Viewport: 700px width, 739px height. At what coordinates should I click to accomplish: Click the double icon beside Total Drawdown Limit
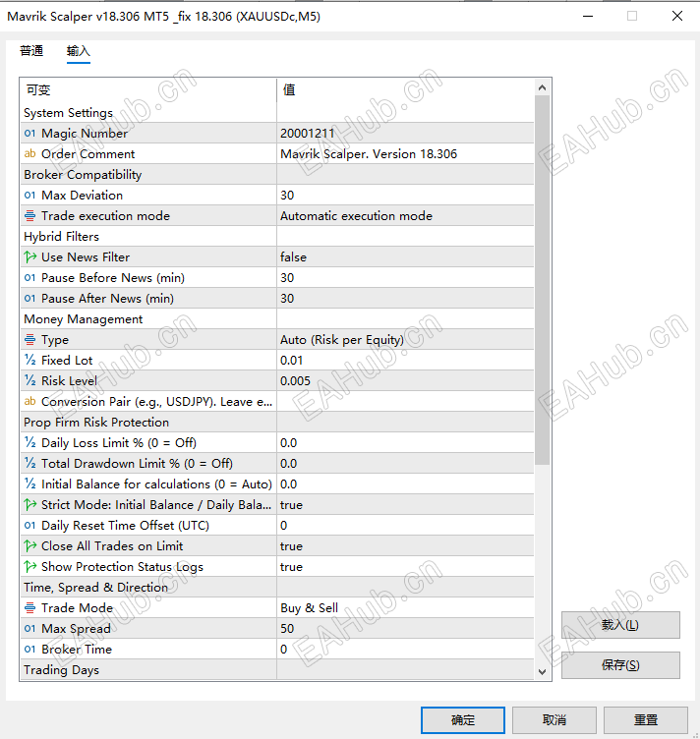click(x=29, y=463)
